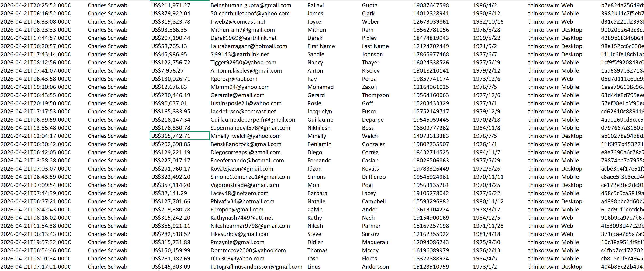Click phone number 17865977468
The image size is (644, 271).
click(x=431, y=54)
